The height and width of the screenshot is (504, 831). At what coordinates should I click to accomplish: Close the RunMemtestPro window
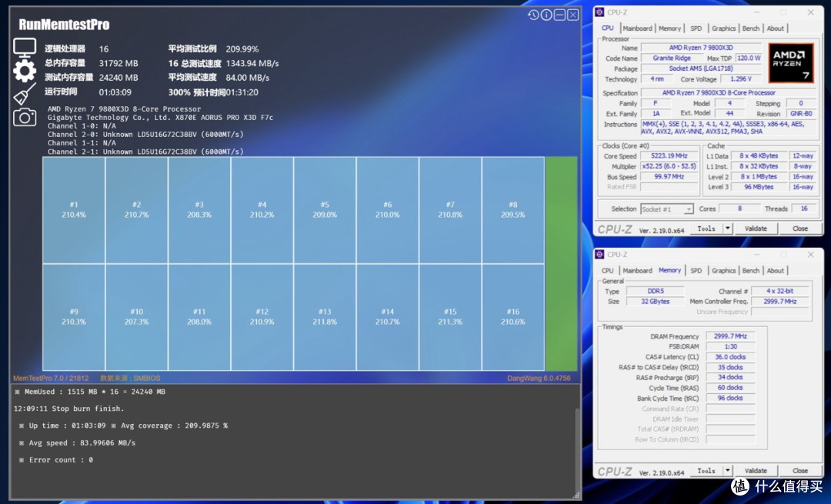(x=573, y=15)
